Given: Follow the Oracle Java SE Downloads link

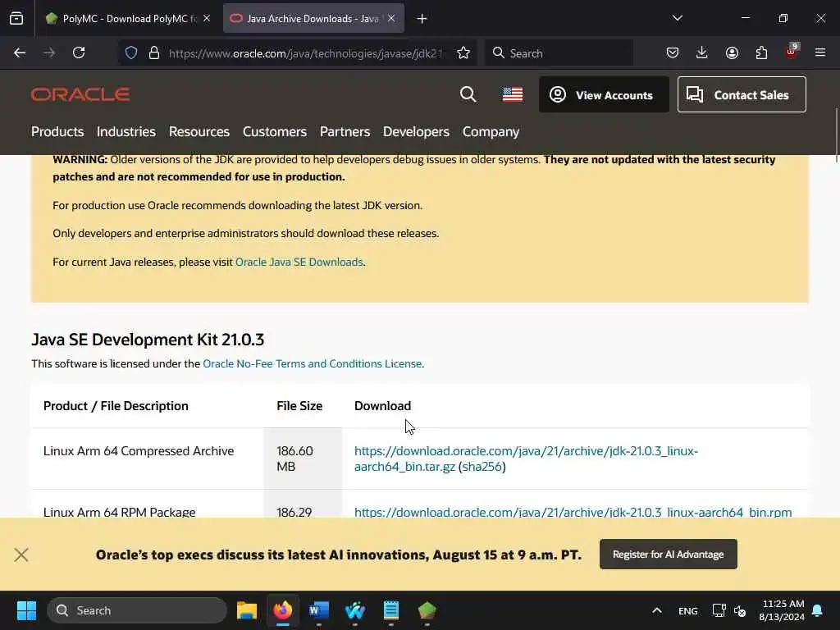Looking at the screenshot, I should tap(299, 262).
